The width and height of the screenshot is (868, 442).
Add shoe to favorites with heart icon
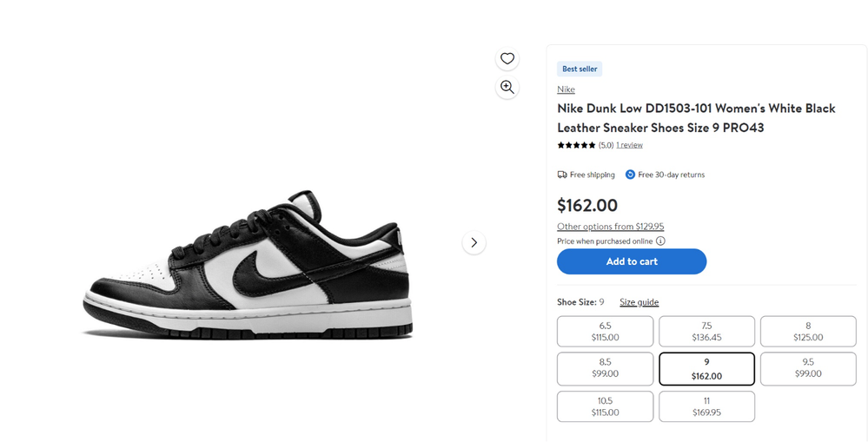(507, 59)
